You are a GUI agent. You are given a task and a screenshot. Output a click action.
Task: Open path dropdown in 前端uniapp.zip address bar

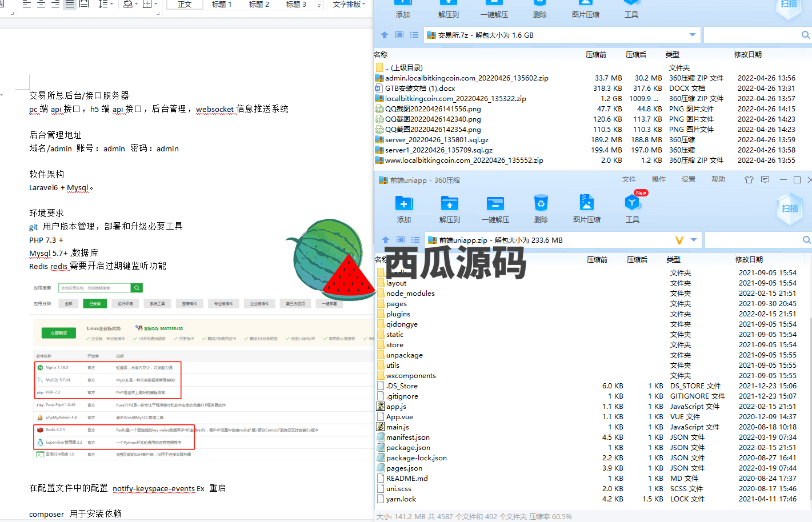point(694,240)
